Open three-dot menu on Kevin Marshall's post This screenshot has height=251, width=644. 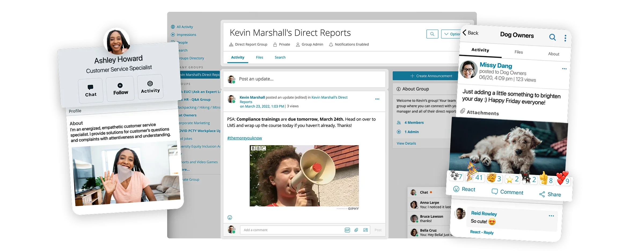[x=377, y=99]
